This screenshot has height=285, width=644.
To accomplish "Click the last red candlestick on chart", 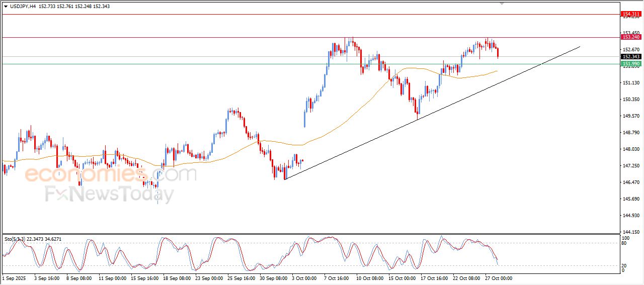I will (x=498, y=53).
